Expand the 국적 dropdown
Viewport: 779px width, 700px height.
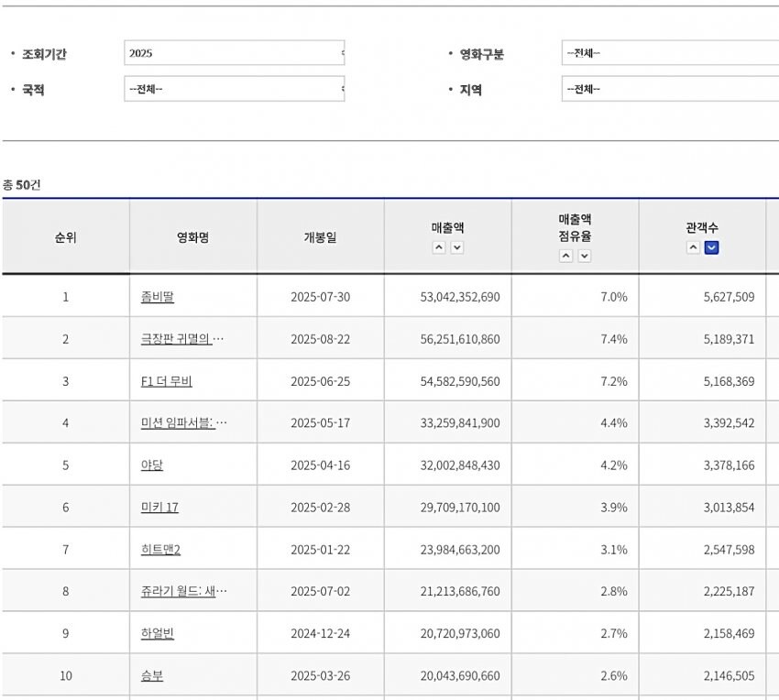click(234, 89)
